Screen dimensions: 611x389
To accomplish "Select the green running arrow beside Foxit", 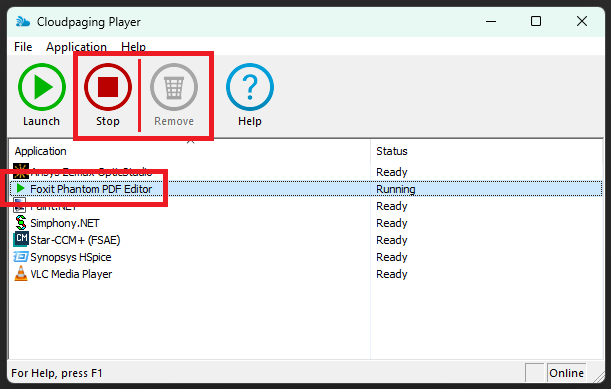I will pyautogui.click(x=21, y=189).
